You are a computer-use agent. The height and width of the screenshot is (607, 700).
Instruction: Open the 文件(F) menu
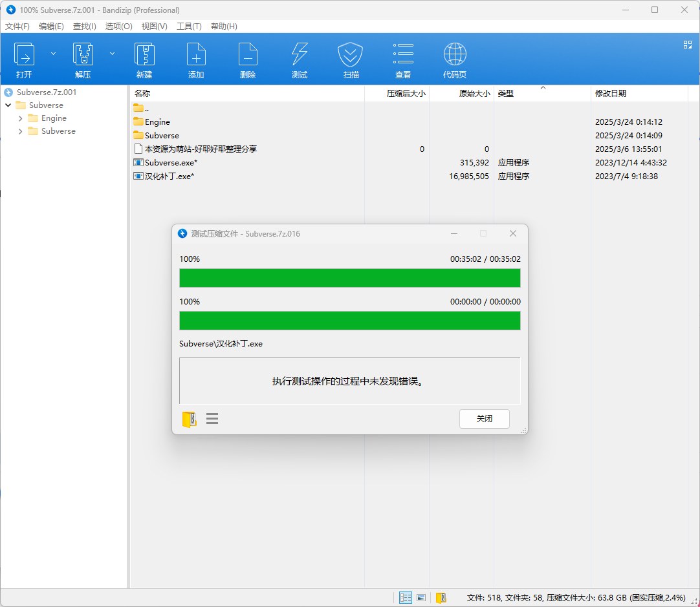pyautogui.click(x=17, y=27)
